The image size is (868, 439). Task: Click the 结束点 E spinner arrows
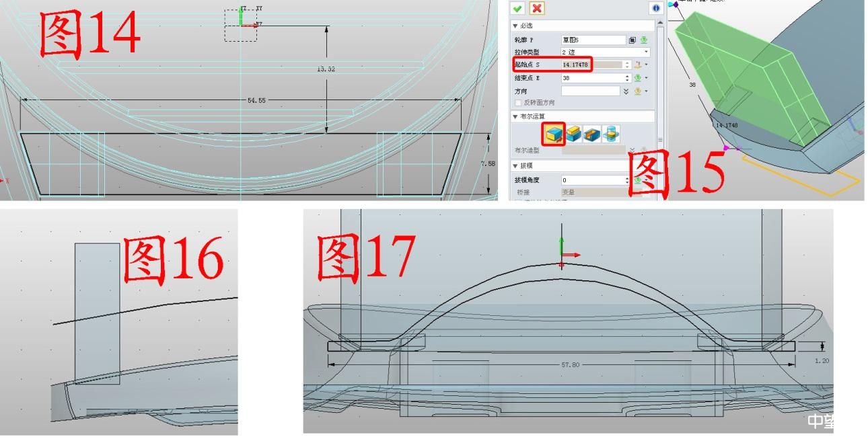point(627,78)
